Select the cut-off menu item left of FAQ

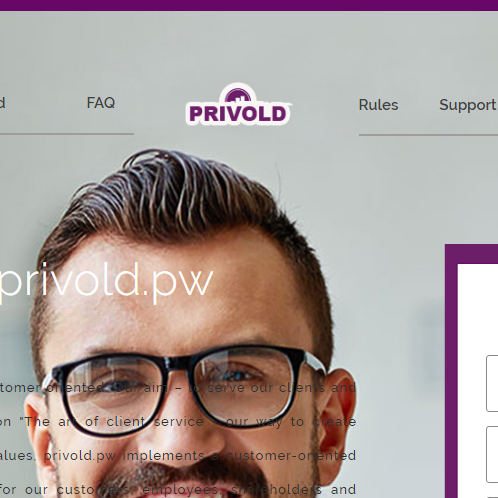click(2, 103)
